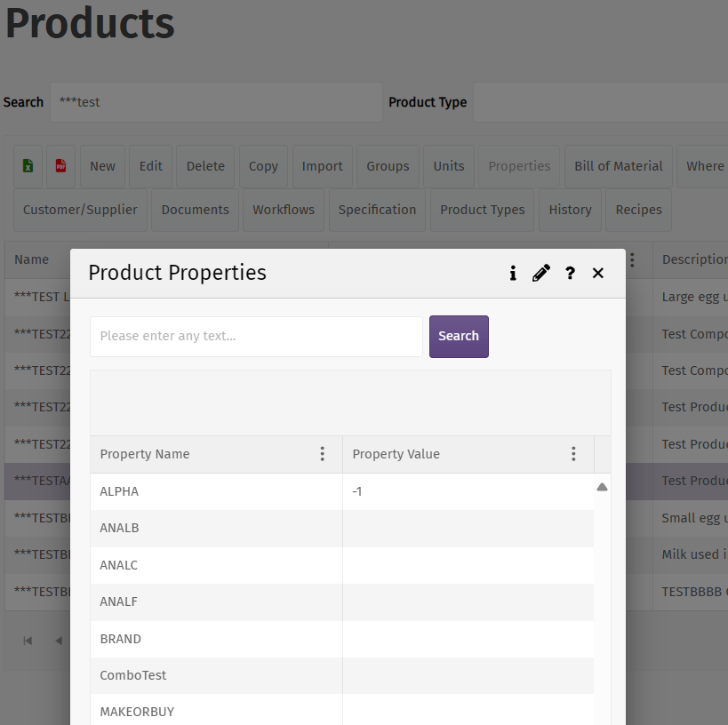
Task: Go to first page of products
Action: pos(28,641)
